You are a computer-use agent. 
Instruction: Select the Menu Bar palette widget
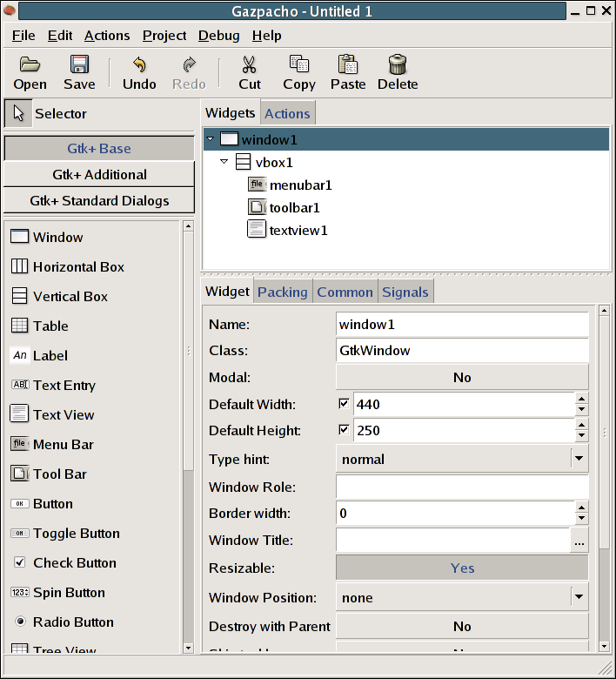52,444
